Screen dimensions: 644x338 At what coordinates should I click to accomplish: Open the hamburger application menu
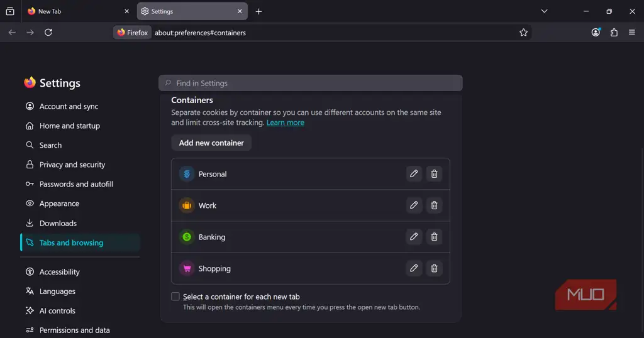pyautogui.click(x=631, y=33)
